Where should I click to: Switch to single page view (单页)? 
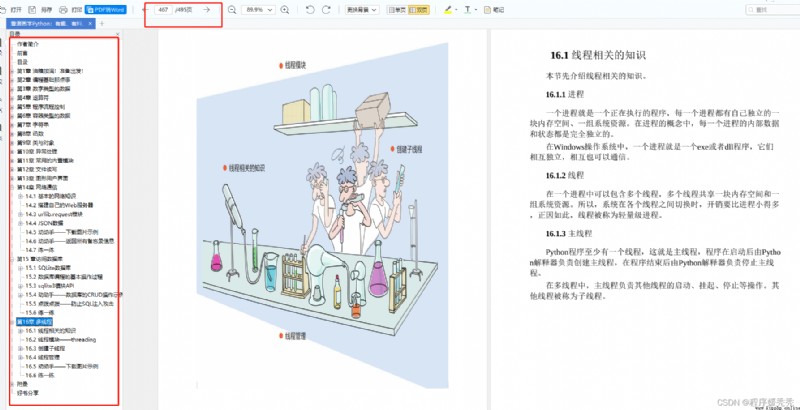[x=397, y=10]
